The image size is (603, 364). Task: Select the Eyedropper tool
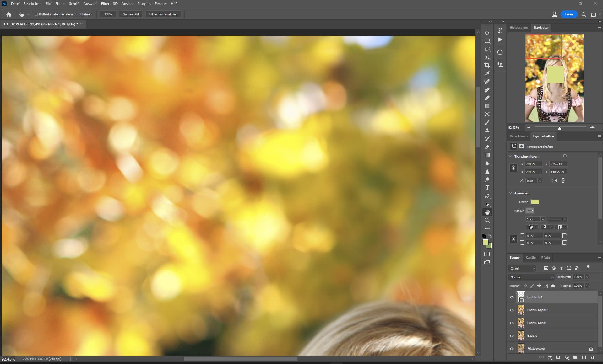click(487, 73)
